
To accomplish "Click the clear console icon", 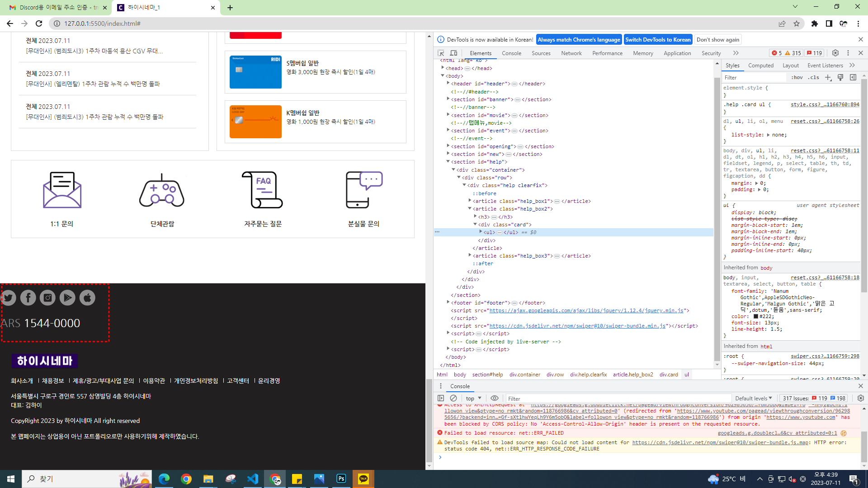I will point(453,398).
